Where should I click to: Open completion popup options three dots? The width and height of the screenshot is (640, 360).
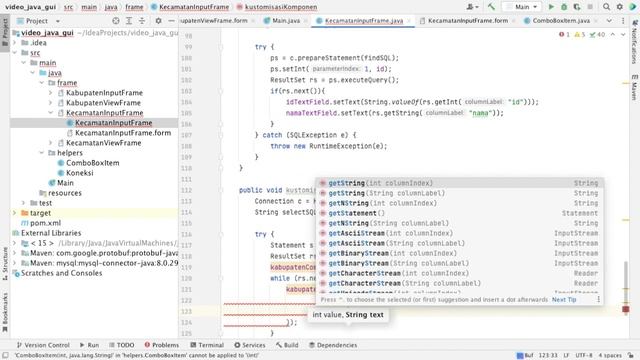click(x=599, y=300)
